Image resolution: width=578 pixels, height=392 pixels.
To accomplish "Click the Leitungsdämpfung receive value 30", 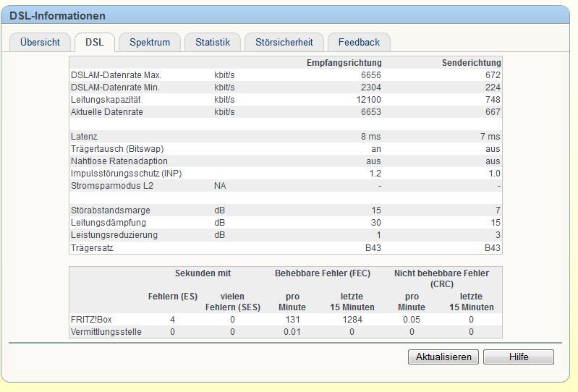I will (376, 223).
